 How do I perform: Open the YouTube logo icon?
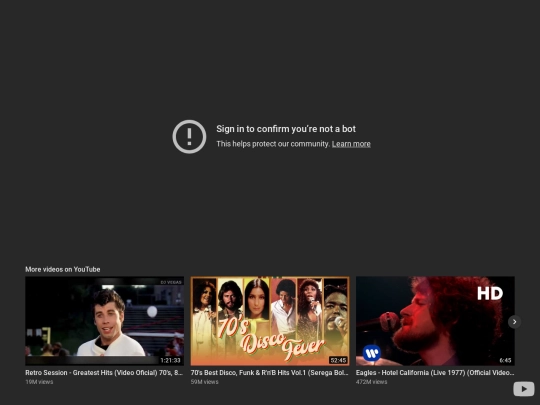[x=523, y=389]
